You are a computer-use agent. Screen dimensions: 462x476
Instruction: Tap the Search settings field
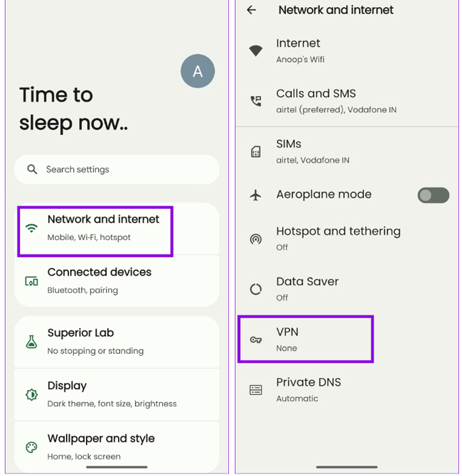click(x=117, y=170)
